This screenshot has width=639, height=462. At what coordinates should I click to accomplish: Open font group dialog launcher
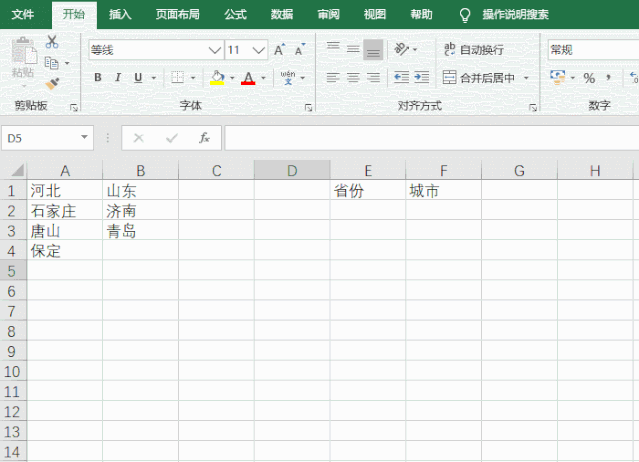[x=308, y=108]
